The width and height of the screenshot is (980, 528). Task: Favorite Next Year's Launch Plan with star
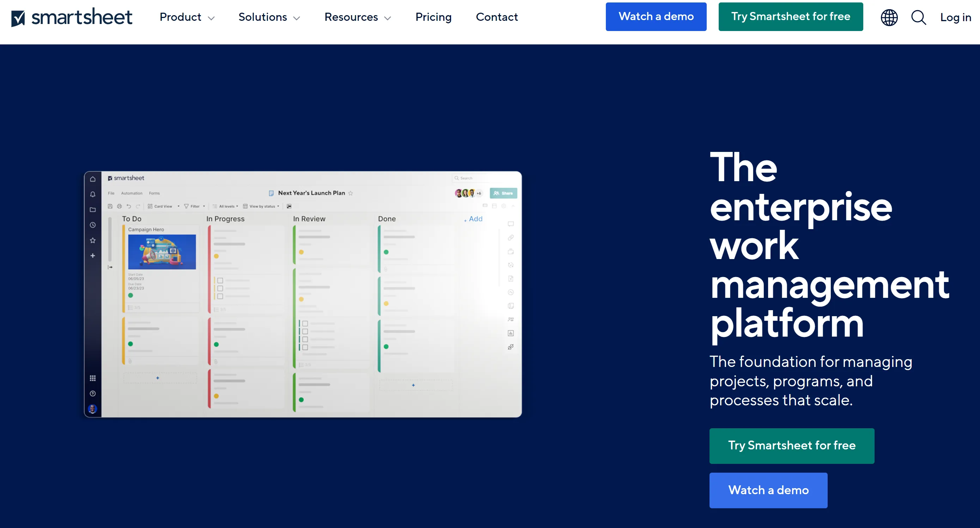click(x=351, y=193)
